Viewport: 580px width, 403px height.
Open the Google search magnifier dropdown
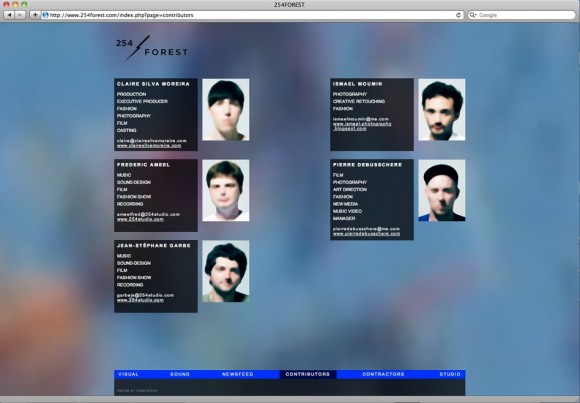click(473, 15)
